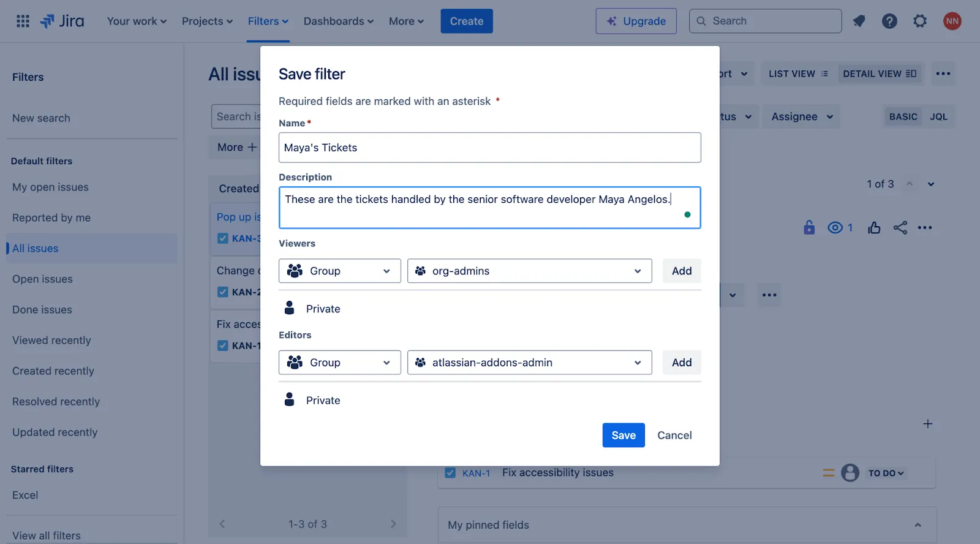The height and width of the screenshot is (544, 980).
Task: Click the unlocked padlock restriction icon
Action: 809,227
